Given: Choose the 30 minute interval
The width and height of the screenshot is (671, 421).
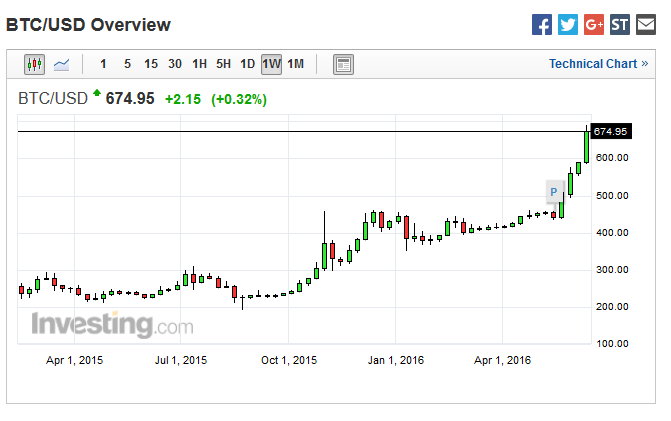Looking at the screenshot, I should pyautogui.click(x=175, y=65).
